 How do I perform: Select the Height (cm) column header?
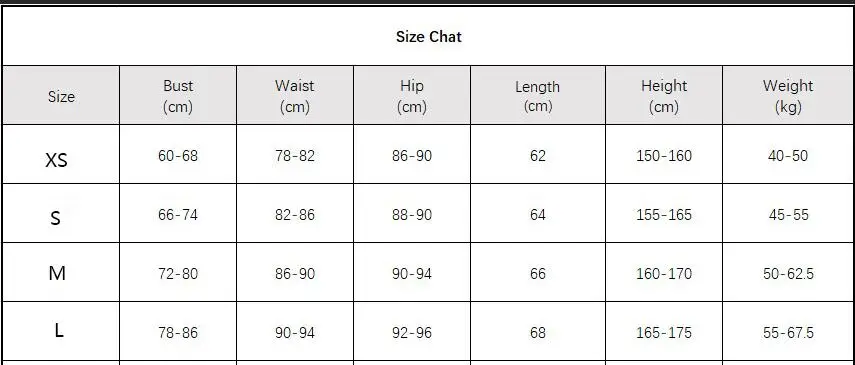click(664, 95)
